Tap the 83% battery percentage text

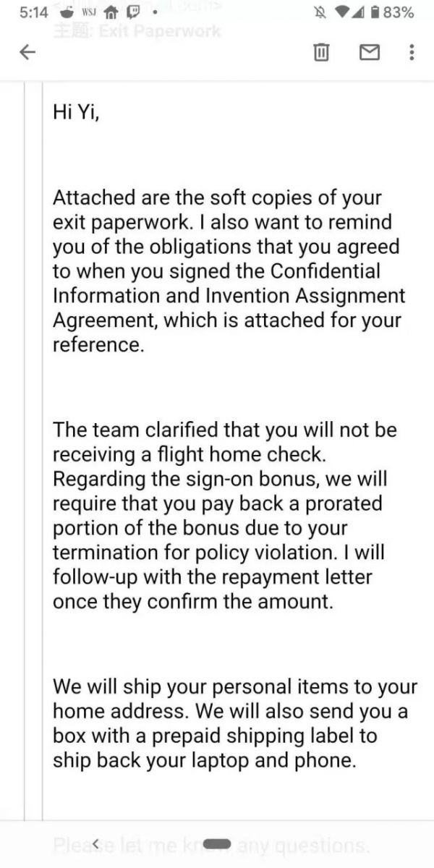coord(399,13)
